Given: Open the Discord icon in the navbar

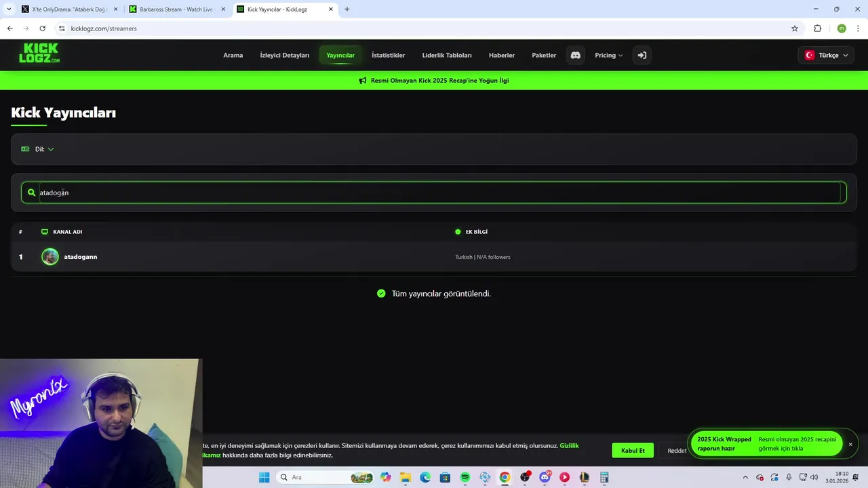Looking at the screenshot, I should click(x=576, y=56).
